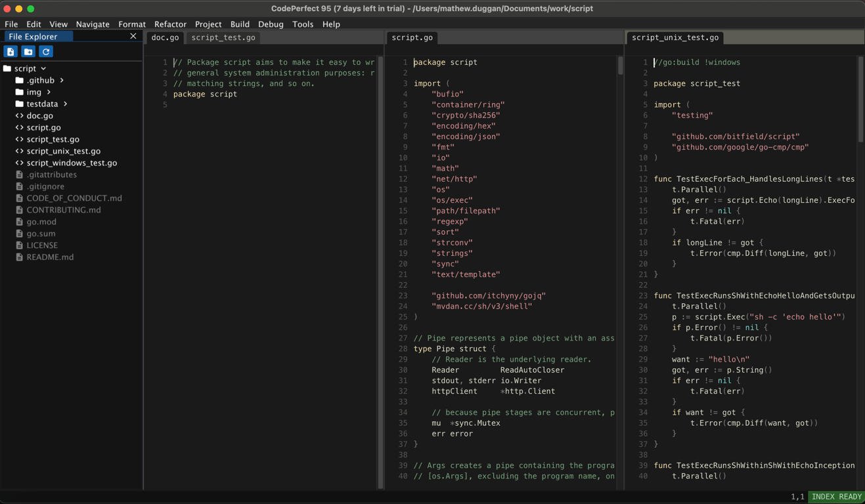Refresh the File Explorer tree

point(46,51)
